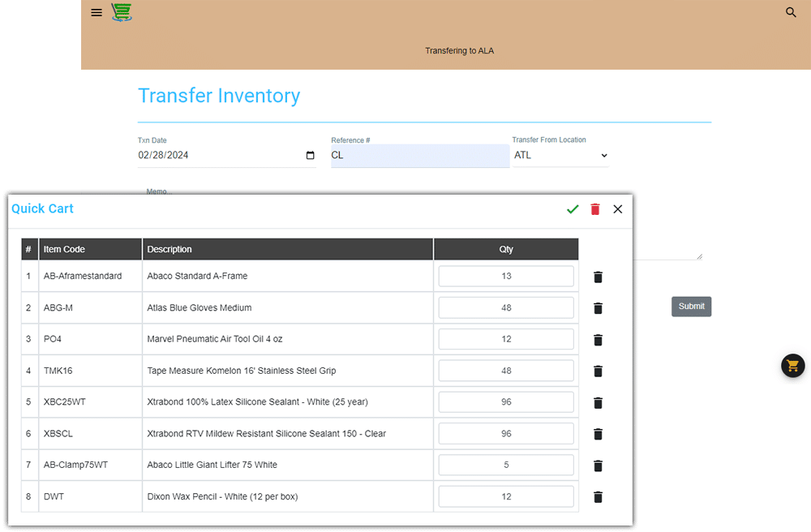Open the Txn Date calendar picker
Image resolution: width=811 pixels, height=532 pixels.
point(310,156)
